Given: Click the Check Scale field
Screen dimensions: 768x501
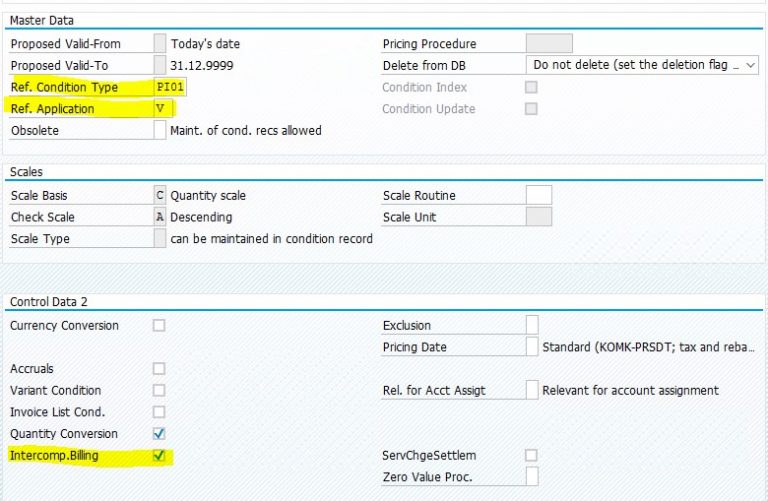Looking at the screenshot, I should tap(160, 217).
